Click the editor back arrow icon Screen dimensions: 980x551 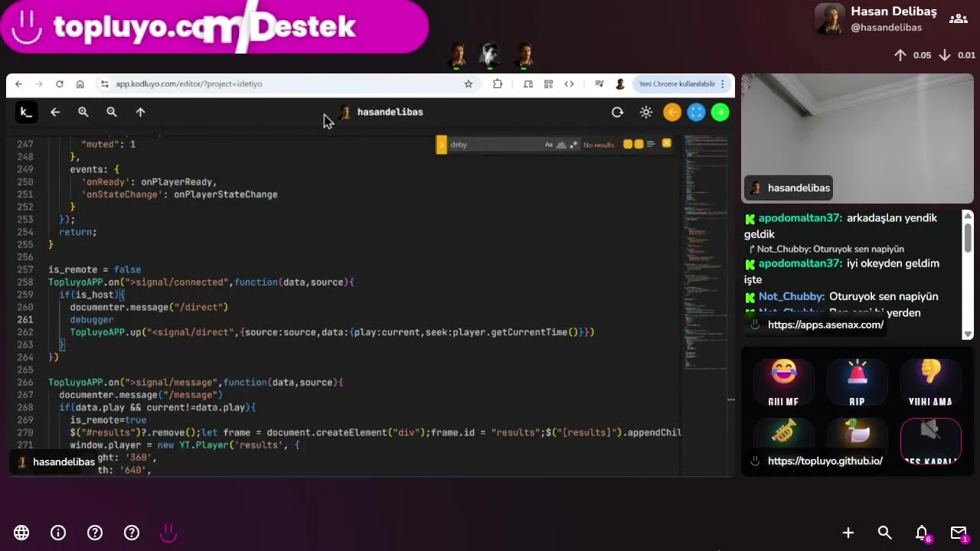tap(55, 112)
